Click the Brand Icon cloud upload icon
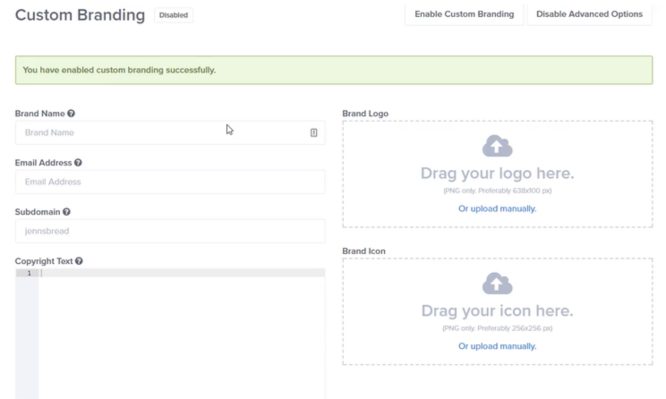The image size is (666, 399). point(497,283)
